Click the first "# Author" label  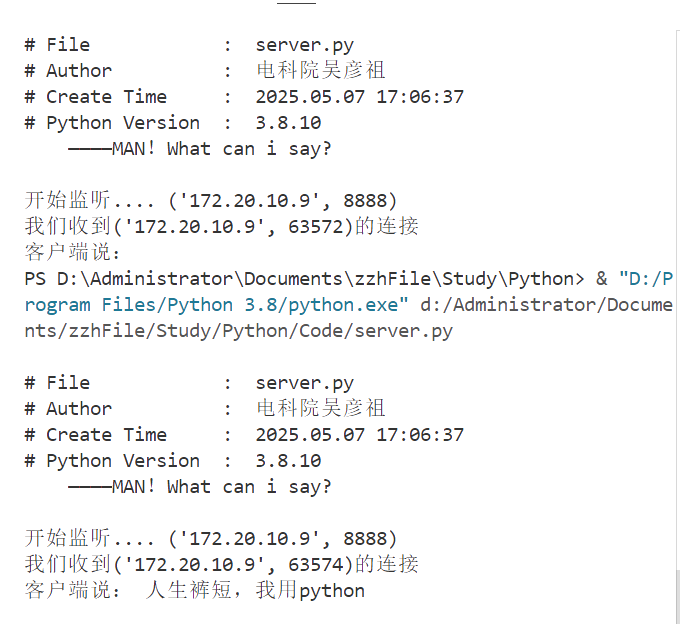[68, 71]
